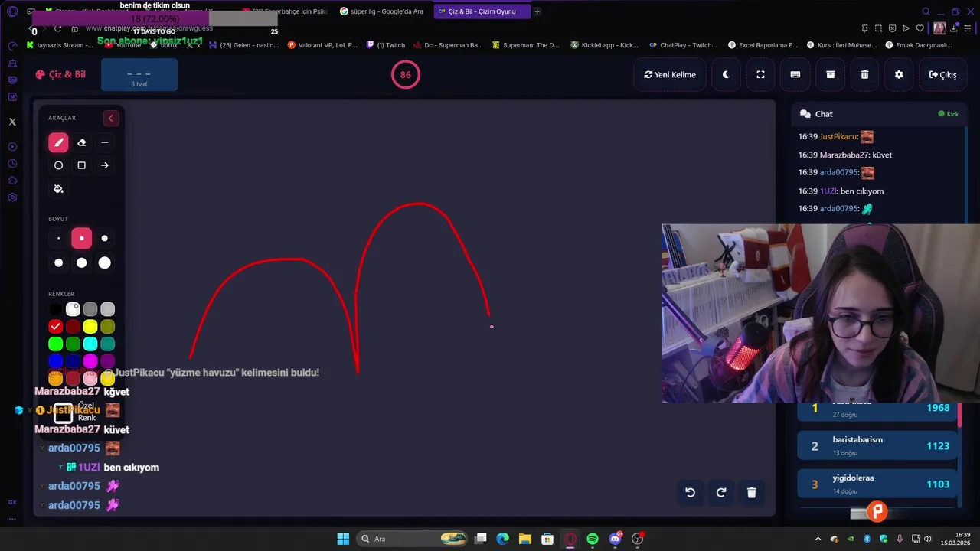980x551 pixels.
Task: Open browser sidebar history clock
Action: coord(12,164)
